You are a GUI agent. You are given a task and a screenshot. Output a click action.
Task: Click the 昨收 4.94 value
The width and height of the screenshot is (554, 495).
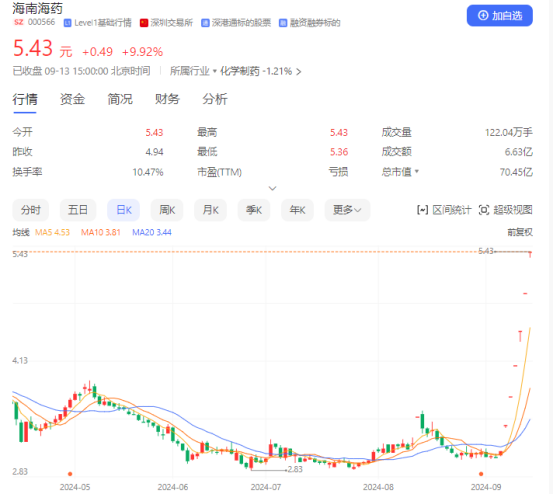point(154,152)
